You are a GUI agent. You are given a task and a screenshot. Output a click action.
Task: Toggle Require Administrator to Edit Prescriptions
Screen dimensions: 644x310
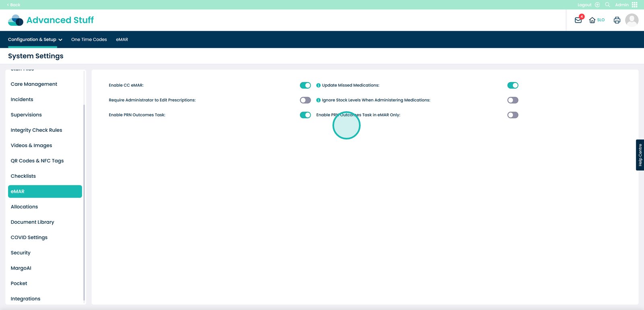click(305, 100)
